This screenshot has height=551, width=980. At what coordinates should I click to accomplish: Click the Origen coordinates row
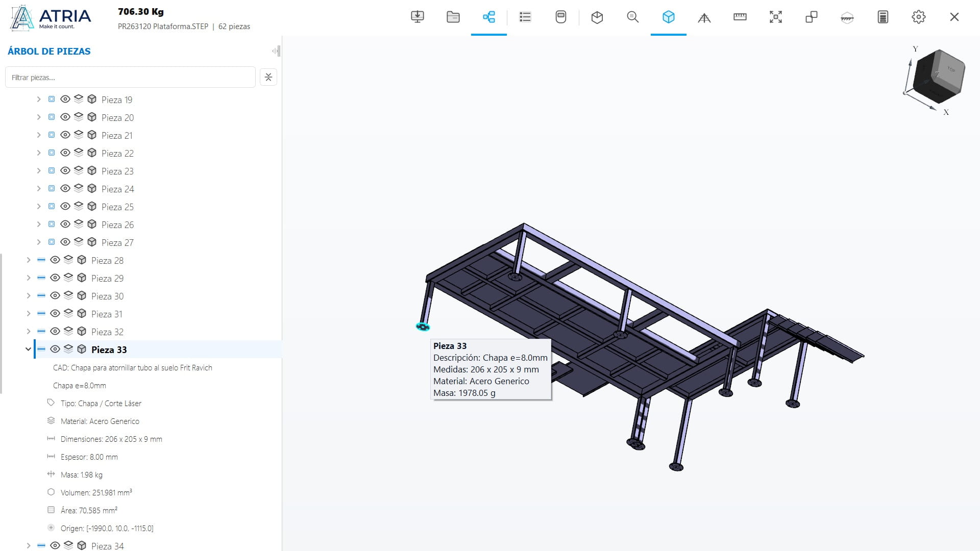(x=107, y=528)
